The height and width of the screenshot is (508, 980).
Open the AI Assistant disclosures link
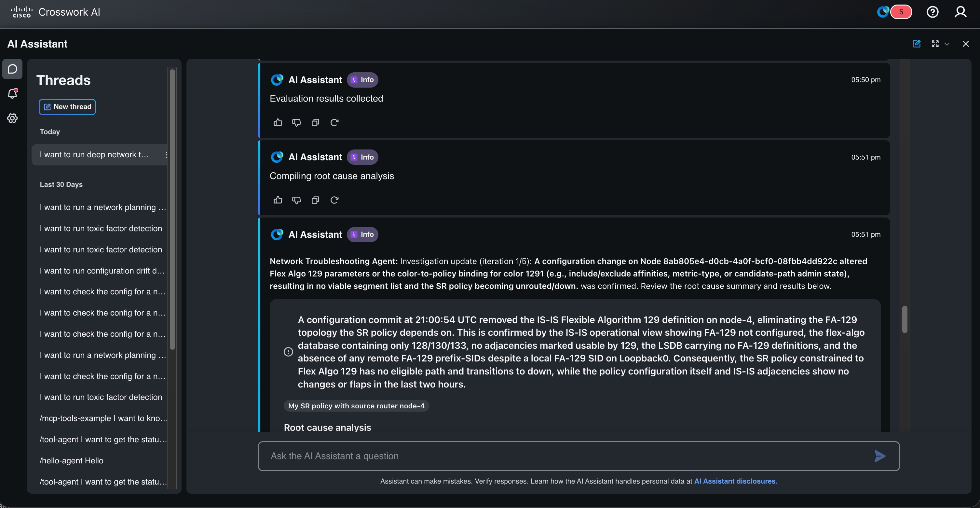[x=736, y=481]
